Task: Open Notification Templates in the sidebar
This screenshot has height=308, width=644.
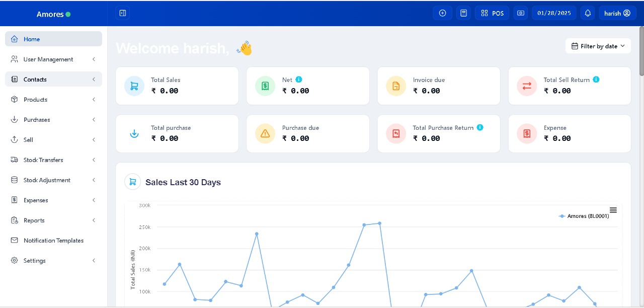Action: point(53,240)
